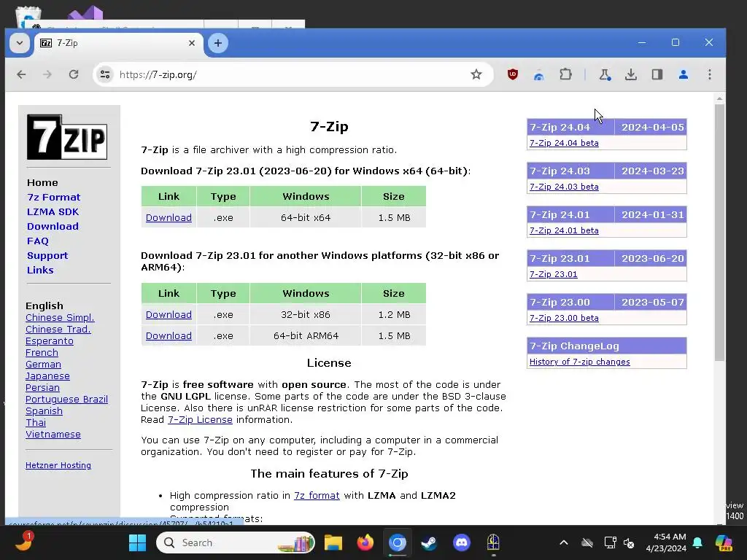Open the Home navigation item

(x=42, y=182)
